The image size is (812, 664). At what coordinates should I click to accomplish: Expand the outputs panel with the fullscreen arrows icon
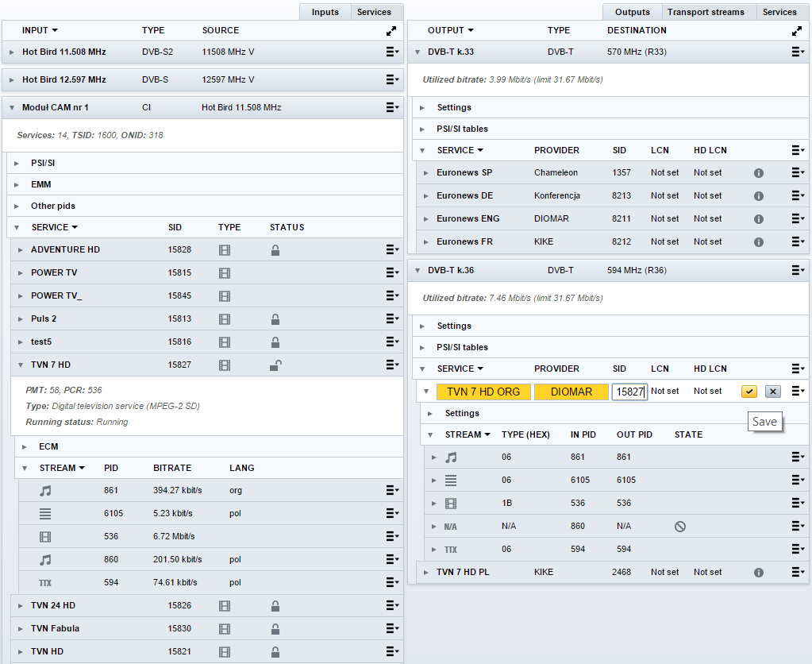click(x=796, y=31)
